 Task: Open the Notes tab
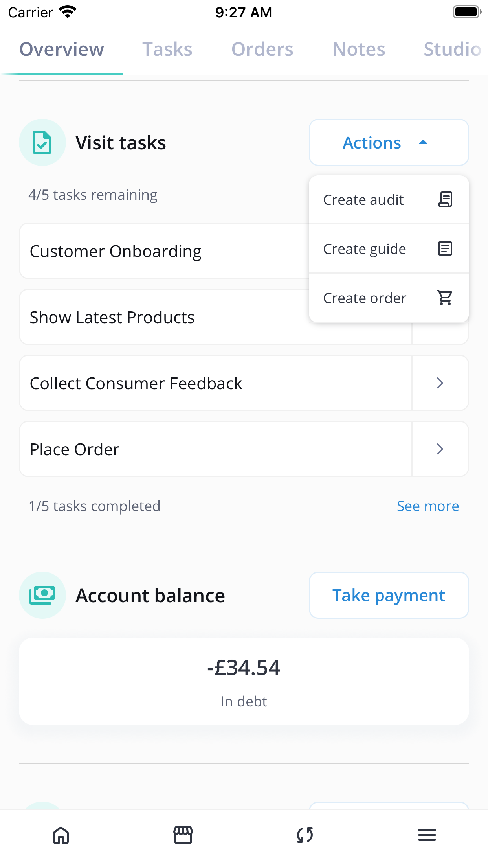pos(359,50)
